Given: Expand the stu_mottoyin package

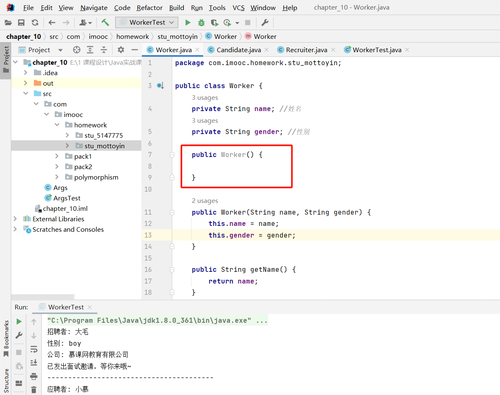Looking at the screenshot, I should [x=67, y=146].
